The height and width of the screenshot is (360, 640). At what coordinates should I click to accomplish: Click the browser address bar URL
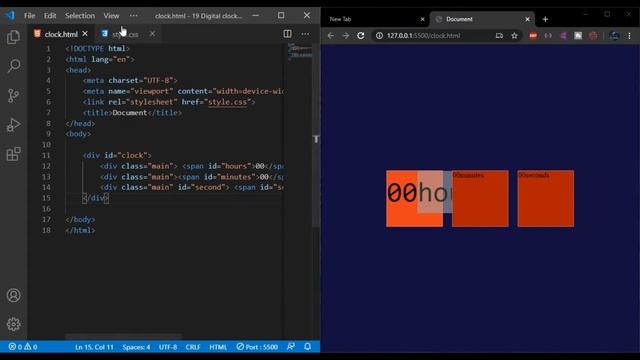pos(424,36)
